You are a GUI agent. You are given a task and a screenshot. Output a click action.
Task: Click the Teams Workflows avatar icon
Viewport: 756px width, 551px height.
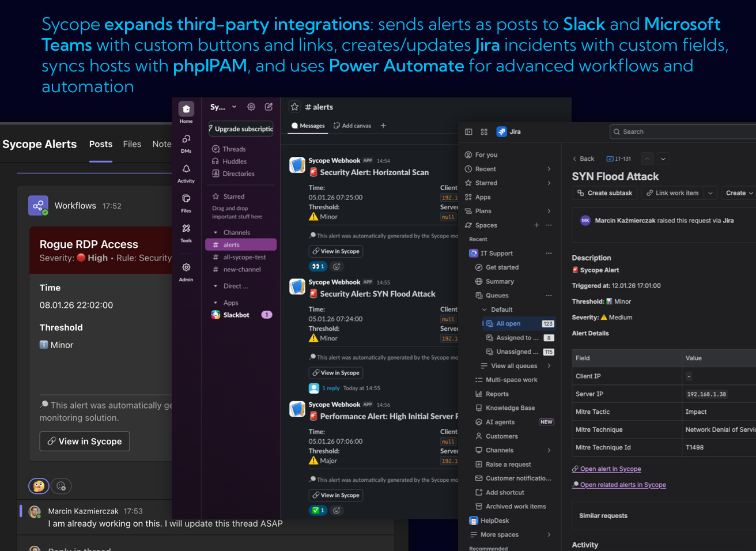[38, 206]
